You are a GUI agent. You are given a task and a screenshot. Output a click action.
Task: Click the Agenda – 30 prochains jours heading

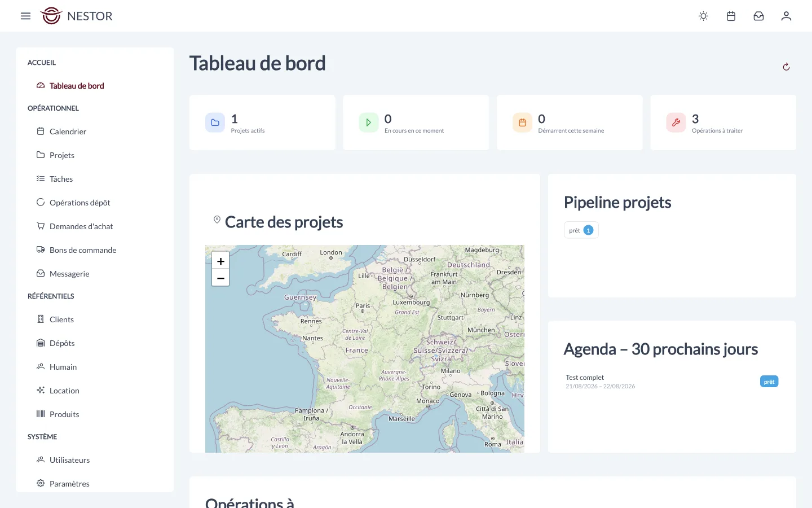pos(661,349)
